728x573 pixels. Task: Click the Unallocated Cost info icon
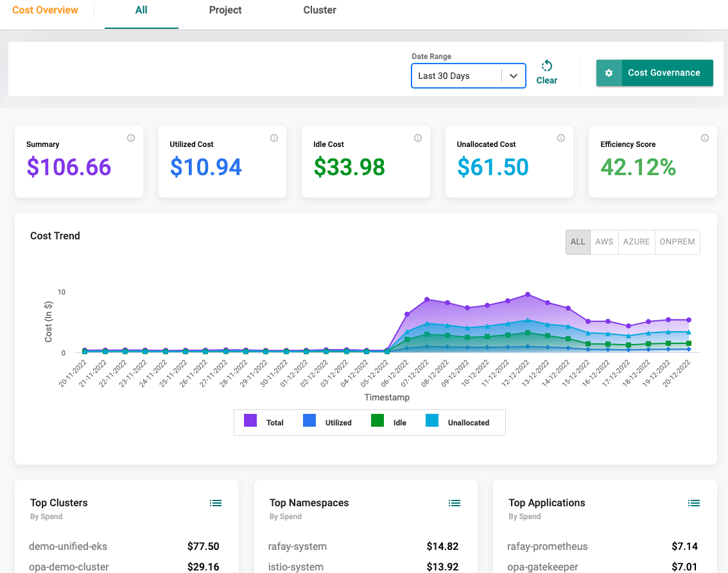click(561, 138)
